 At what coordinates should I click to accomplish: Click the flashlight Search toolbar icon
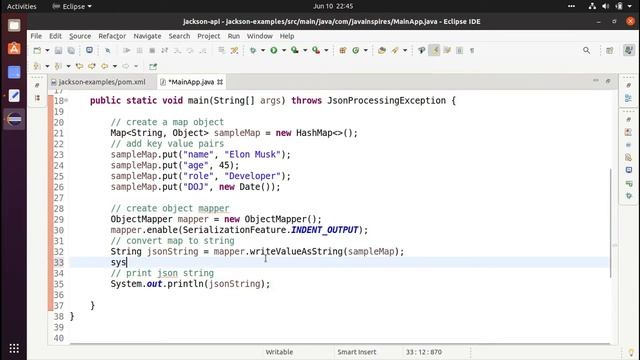(x=395, y=50)
